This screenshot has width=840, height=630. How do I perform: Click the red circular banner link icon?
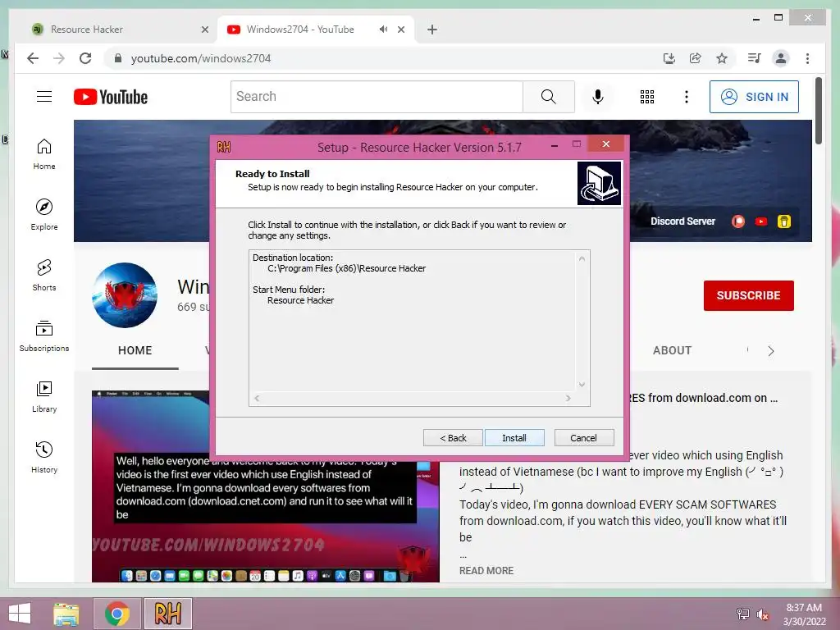tap(738, 221)
